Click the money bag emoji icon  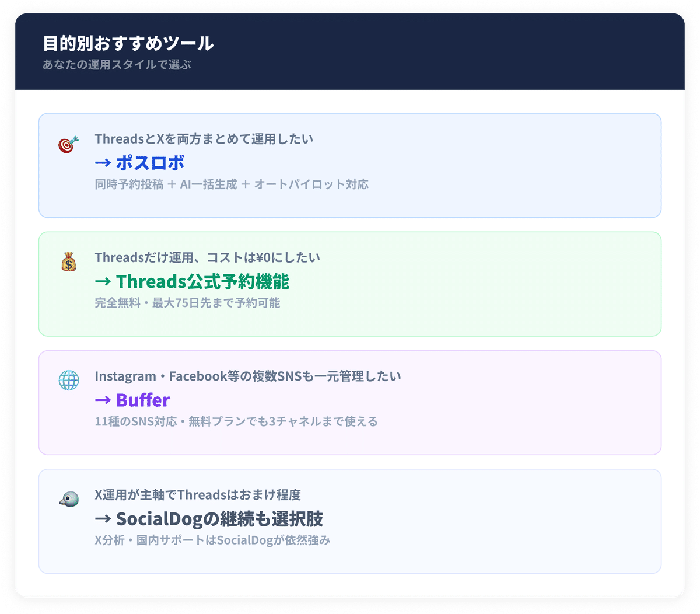coord(69,262)
